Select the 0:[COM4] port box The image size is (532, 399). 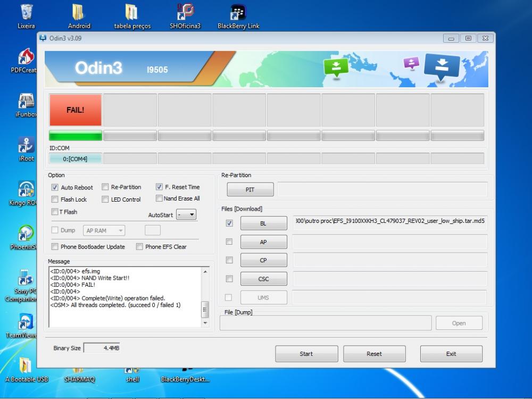click(x=76, y=159)
